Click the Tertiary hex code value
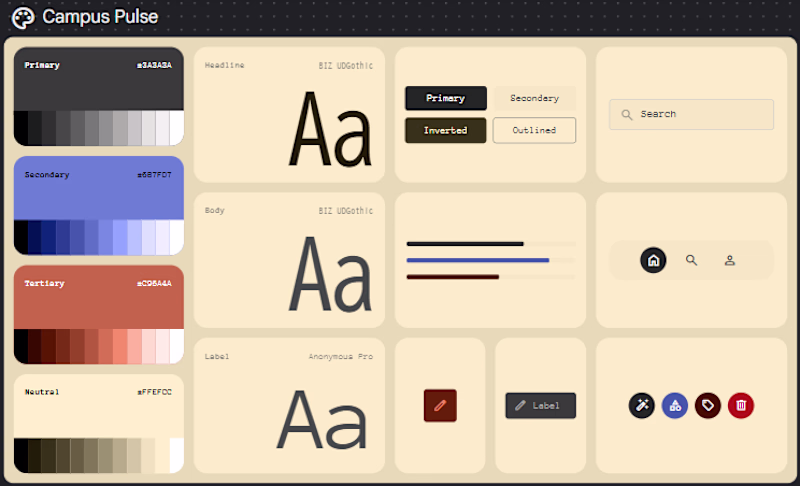800x486 pixels. (154, 284)
